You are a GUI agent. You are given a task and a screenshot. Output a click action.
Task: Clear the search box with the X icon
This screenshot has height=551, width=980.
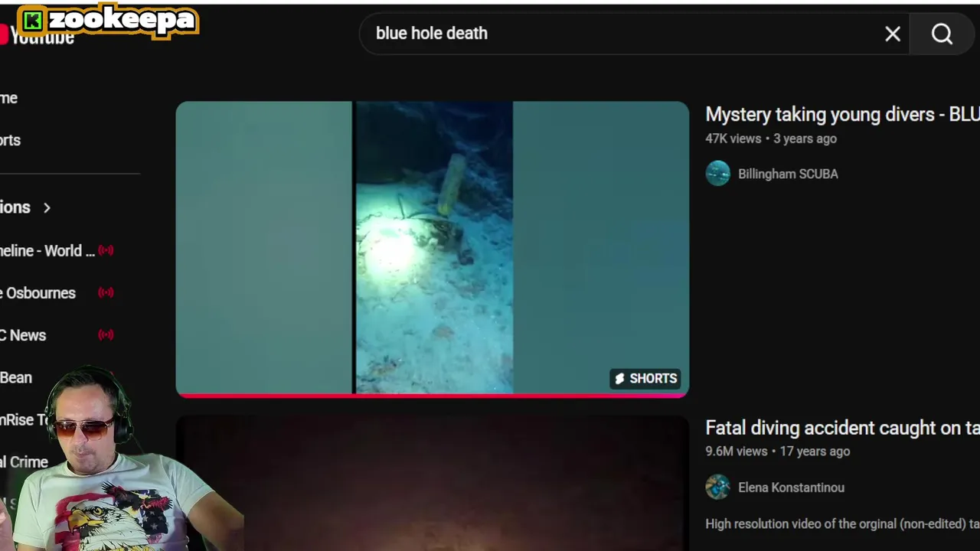[x=893, y=34]
